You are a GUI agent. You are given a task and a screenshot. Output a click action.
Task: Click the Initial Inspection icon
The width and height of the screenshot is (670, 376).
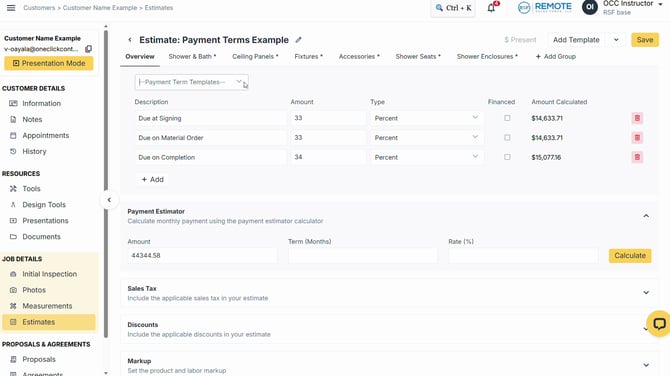click(13, 274)
